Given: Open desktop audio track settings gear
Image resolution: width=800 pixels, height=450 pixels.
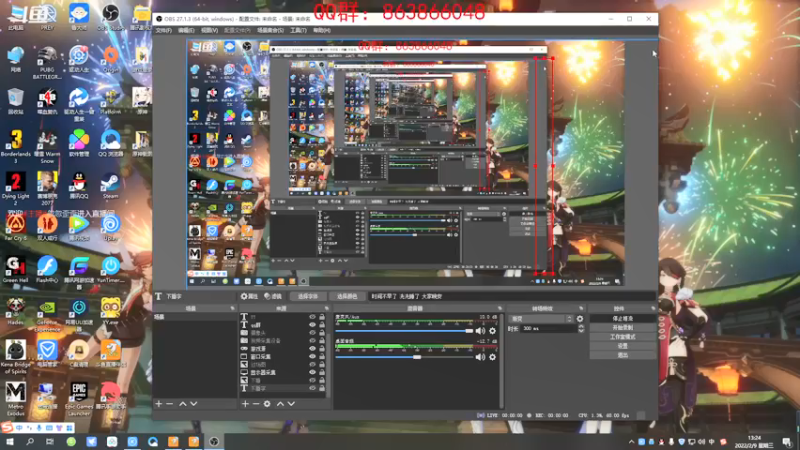Looking at the screenshot, I should (x=492, y=357).
